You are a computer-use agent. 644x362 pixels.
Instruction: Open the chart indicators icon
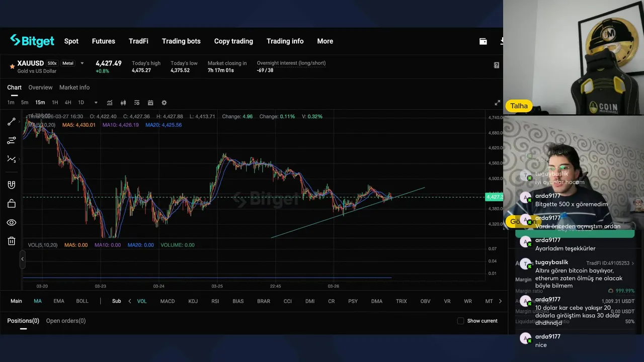point(110,103)
